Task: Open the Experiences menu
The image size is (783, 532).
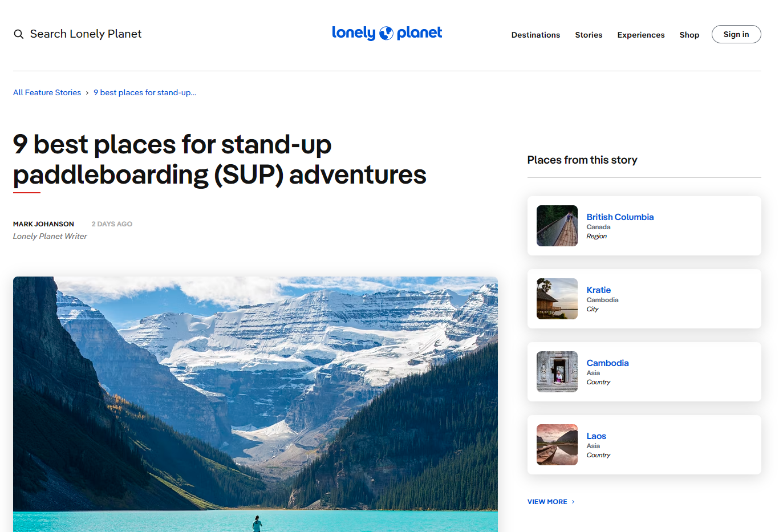Action: (641, 35)
